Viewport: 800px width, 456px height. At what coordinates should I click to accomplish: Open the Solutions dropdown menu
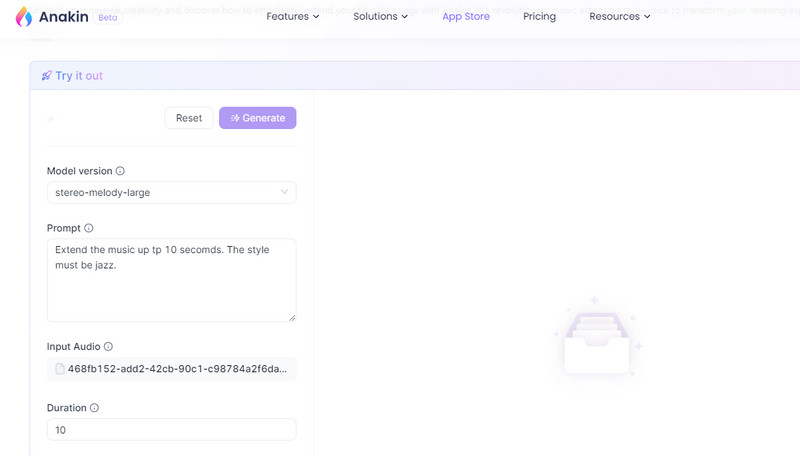pyautogui.click(x=380, y=17)
